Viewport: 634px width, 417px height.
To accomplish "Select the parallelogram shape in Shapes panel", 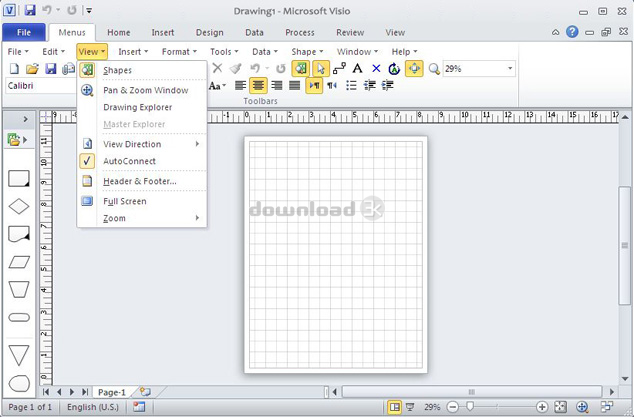I will 19,262.
